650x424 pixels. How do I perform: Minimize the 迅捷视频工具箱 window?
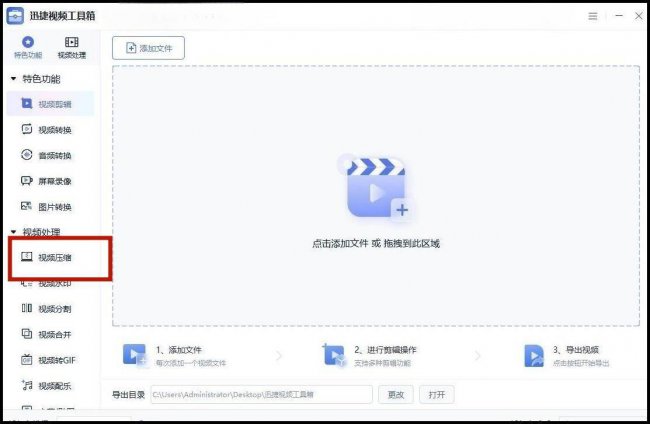619,16
